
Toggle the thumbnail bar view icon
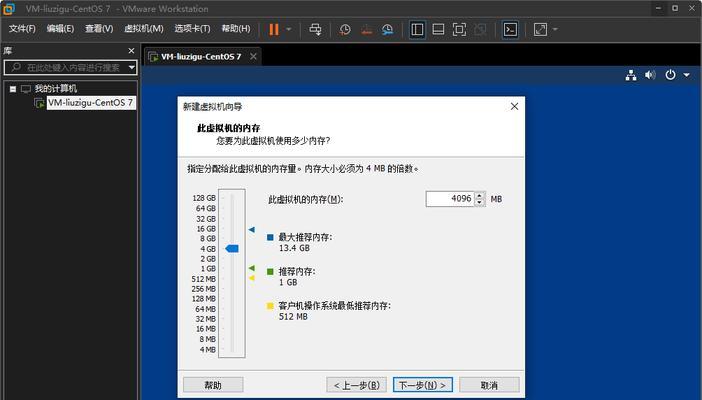[x=438, y=30]
